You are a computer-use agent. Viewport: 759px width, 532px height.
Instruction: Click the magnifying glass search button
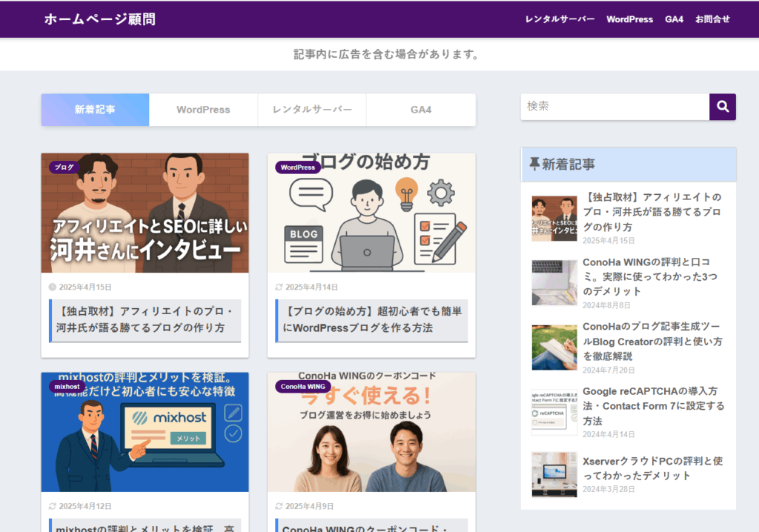[x=722, y=107]
